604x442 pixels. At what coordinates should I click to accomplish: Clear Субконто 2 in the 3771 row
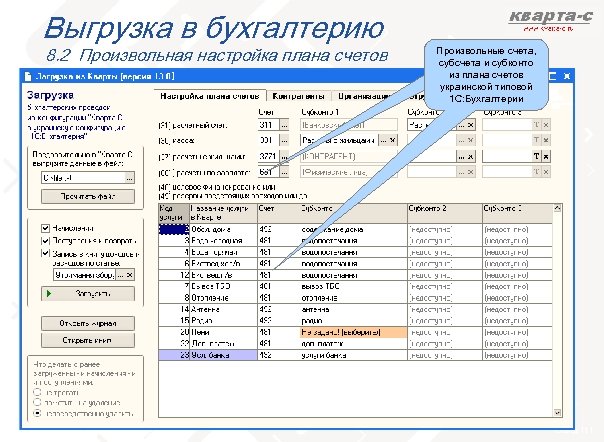pyautogui.click(x=470, y=156)
